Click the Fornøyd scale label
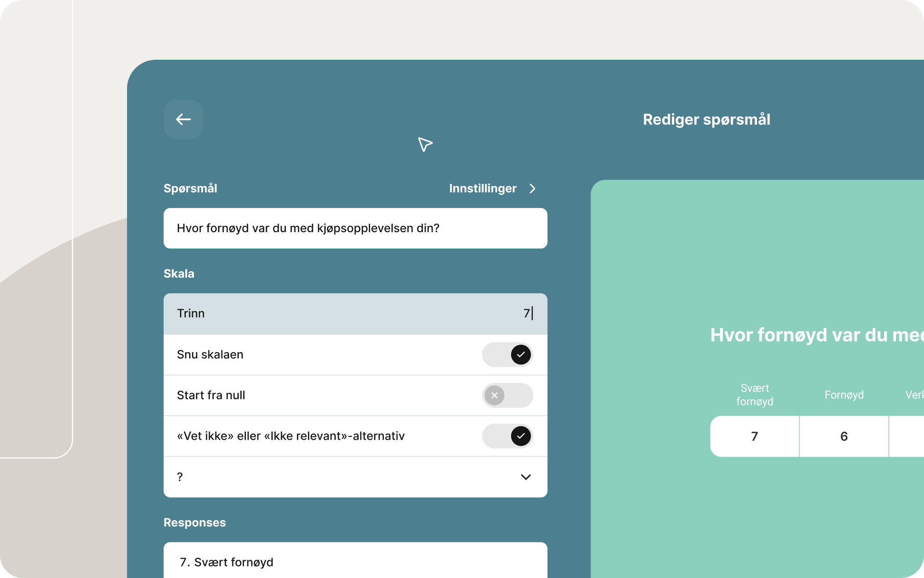Image resolution: width=924 pixels, height=578 pixels. coord(844,395)
